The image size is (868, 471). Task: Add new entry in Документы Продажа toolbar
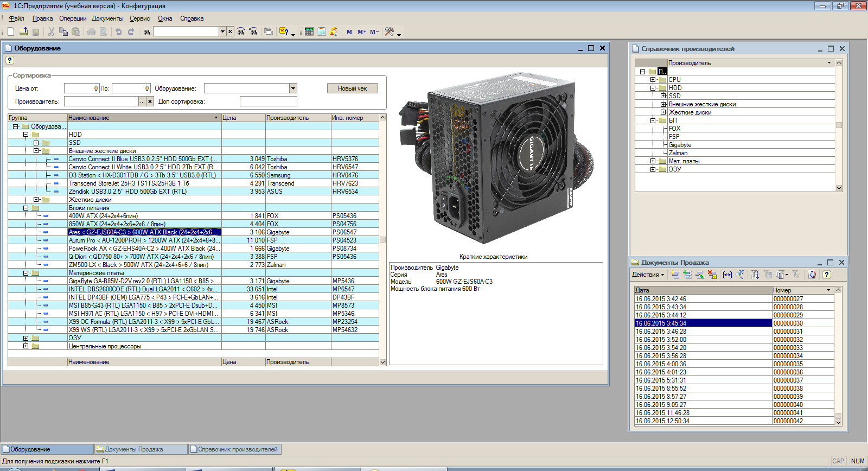tap(675, 275)
